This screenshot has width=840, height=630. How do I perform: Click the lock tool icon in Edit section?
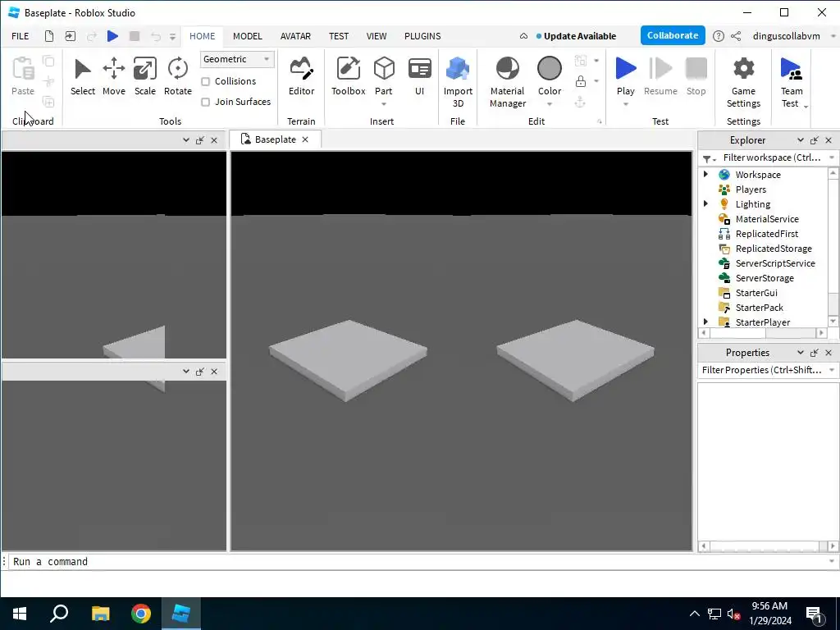[580, 81]
